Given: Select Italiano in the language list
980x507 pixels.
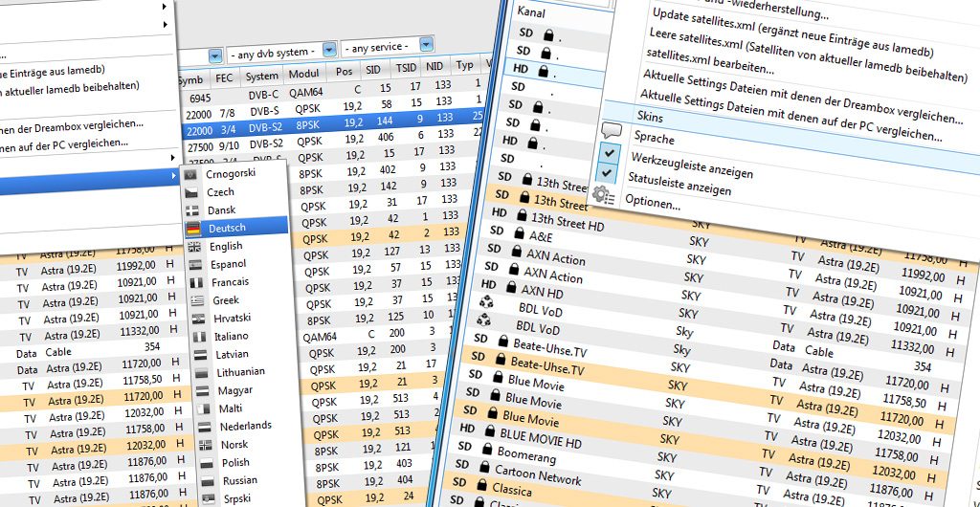Looking at the screenshot, I should tap(232, 336).
